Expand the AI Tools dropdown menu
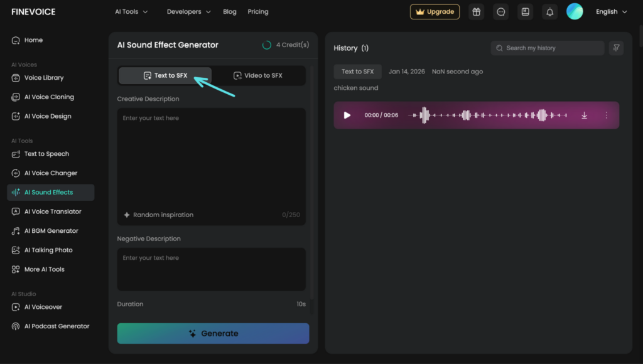The width and height of the screenshot is (643, 364). 132,12
